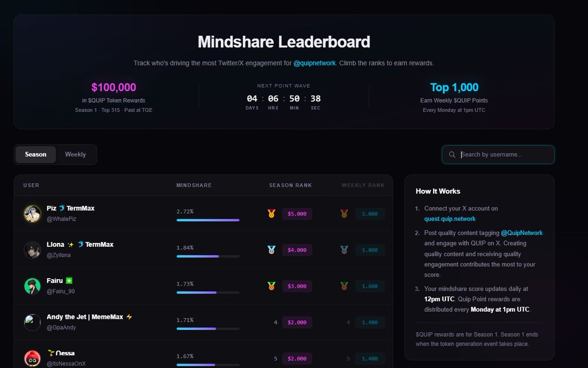Click the MINDSHARE column header

click(x=194, y=185)
